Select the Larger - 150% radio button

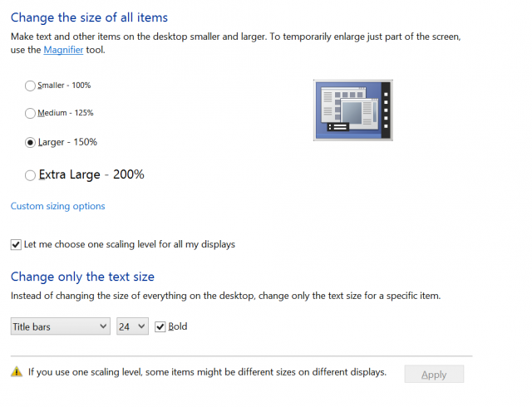[30, 143]
